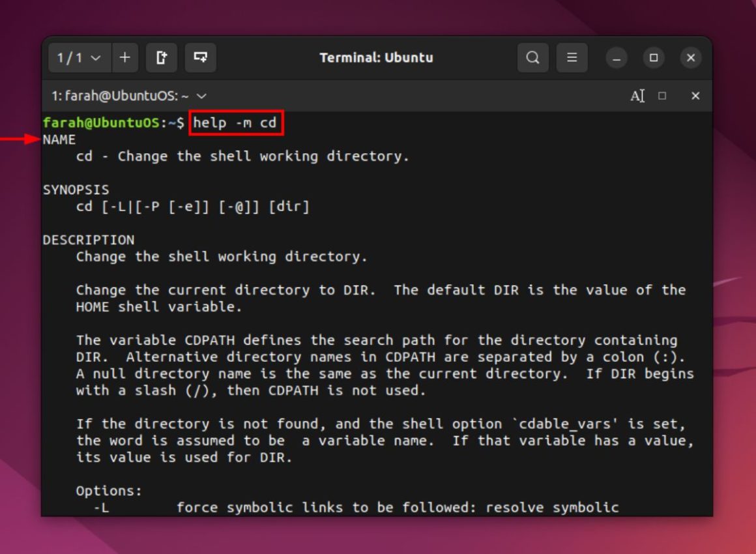Split the terminal using the second split icon
The image size is (756, 554).
tap(201, 58)
